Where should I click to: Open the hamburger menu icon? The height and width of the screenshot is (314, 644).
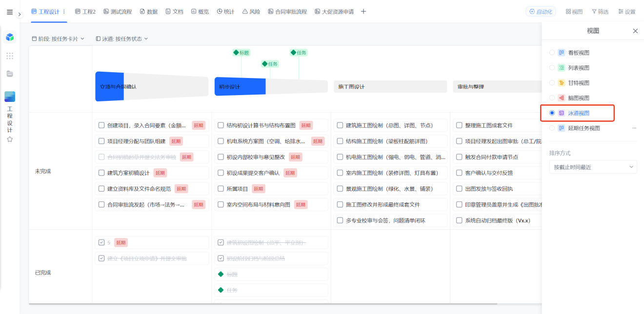10,12
